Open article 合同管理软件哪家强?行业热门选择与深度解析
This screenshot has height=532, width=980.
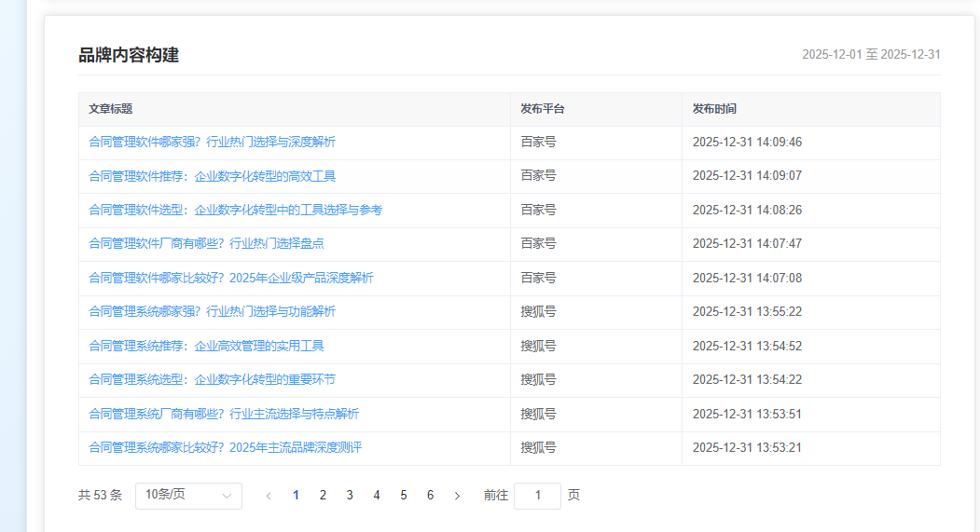coord(212,143)
